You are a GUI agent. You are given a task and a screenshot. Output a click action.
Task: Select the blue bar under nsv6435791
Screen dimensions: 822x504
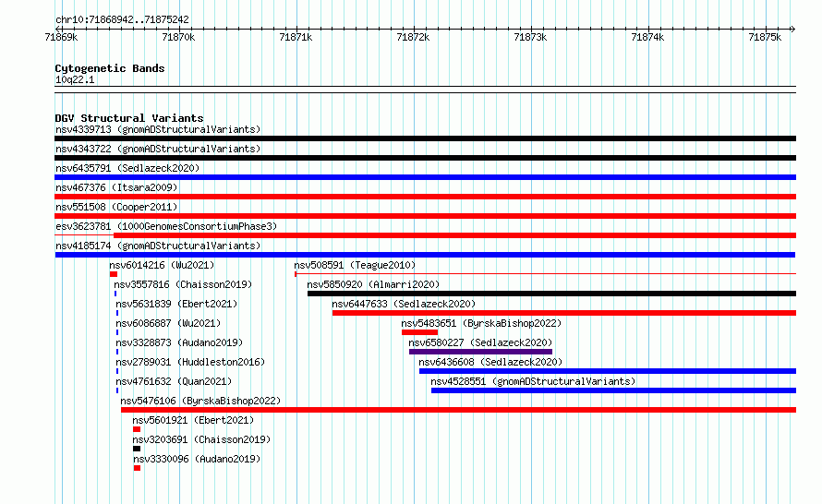pyautogui.click(x=425, y=177)
